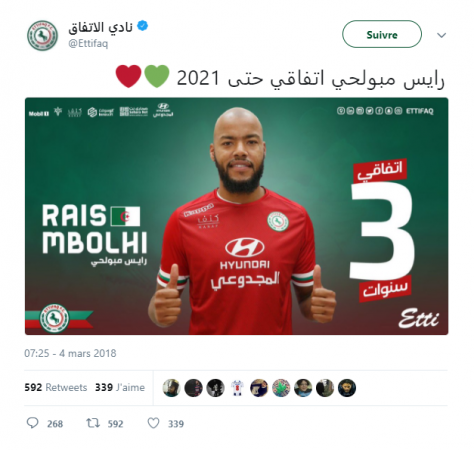Click the retweet arrows icon
The width and height of the screenshot is (474, 450).
(93, 423)
